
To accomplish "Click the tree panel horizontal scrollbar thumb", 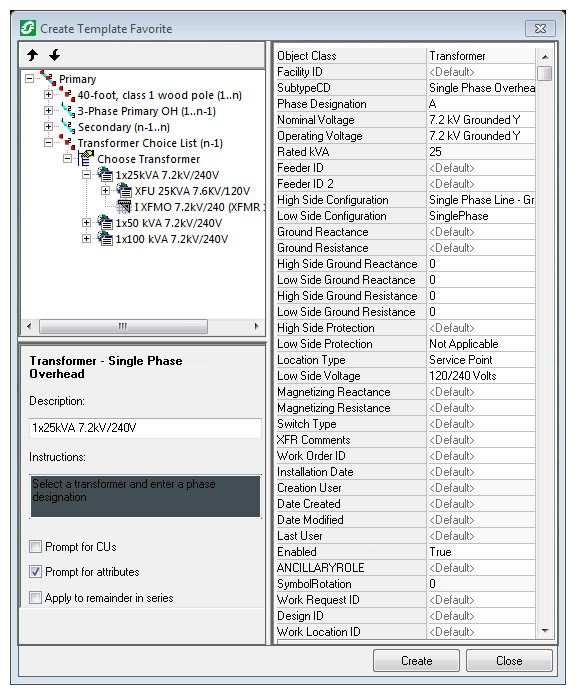I will coord(123,327).
